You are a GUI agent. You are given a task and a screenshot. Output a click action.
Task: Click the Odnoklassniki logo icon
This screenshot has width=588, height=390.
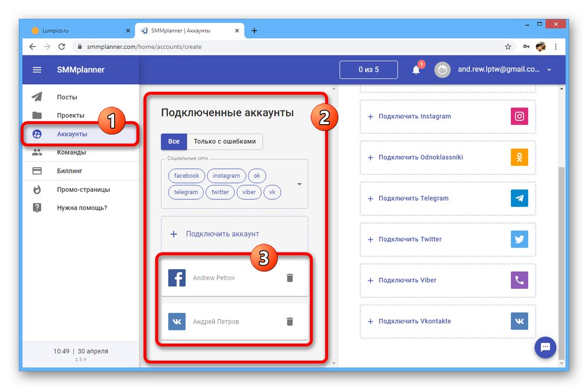click(x=519, y=157)
